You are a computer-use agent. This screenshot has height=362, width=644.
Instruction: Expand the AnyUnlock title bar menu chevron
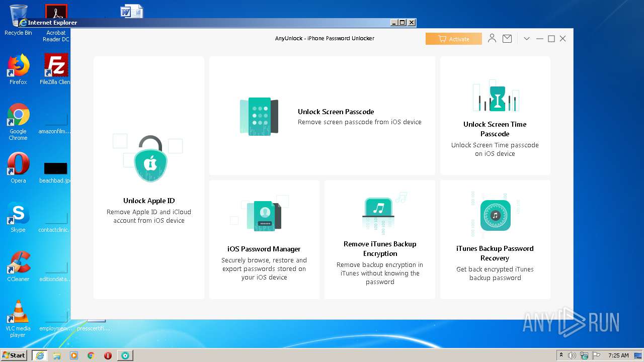pyautogui.click(x=526, y=39)
